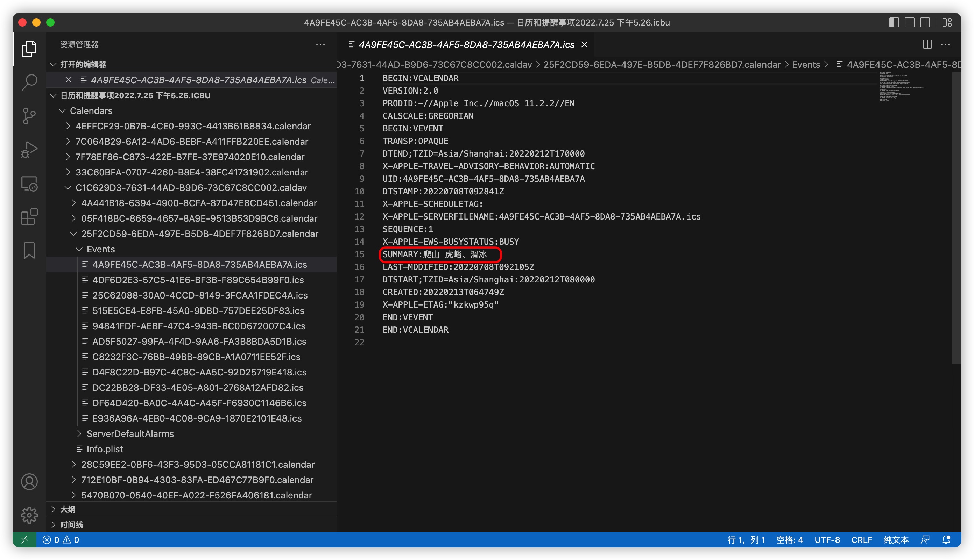Open the editor more actions ellipsis
Screen dimensions: 974x560
click(x=946, y=44)
